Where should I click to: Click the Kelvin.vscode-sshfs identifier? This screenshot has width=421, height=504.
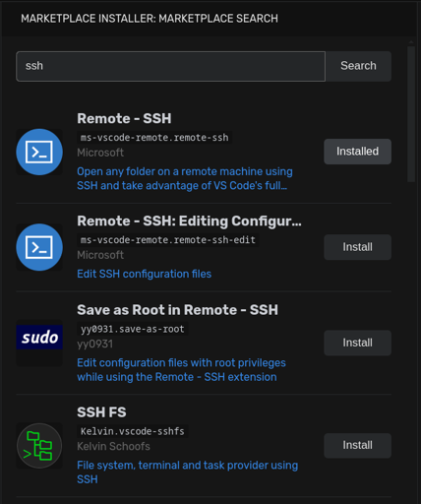(133, 431)
